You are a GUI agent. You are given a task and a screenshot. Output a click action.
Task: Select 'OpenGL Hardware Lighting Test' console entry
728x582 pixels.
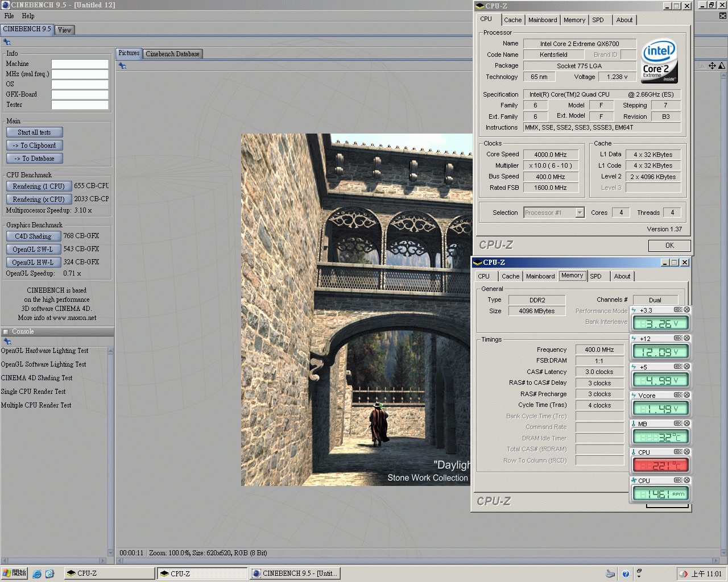[x=45, y=351]
